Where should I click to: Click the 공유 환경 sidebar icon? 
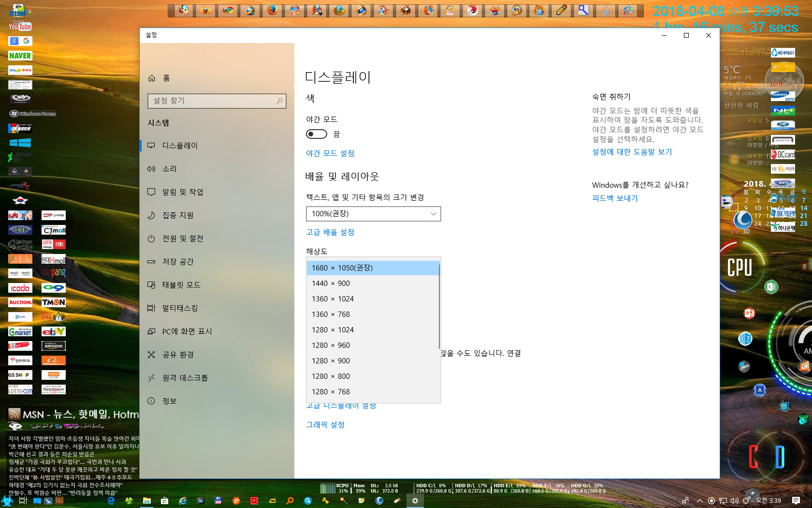[x=151, y=355]
